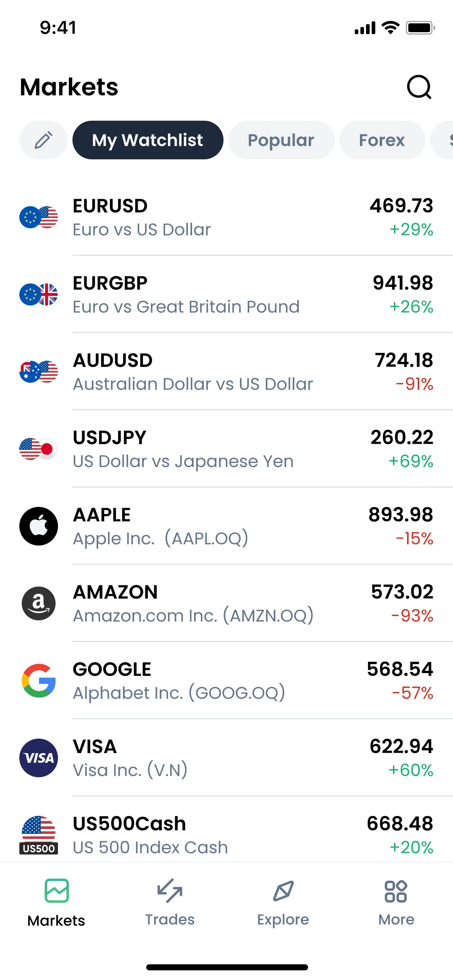Tap the EURUSD flag pair icon
Viewport: 453px width, 980px height.
(x=39, y=217)
